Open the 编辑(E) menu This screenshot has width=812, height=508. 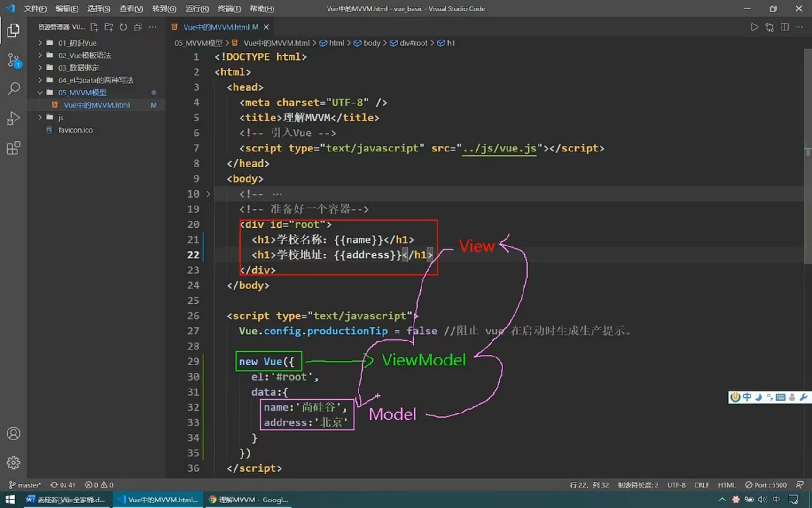[x=67, y=8]
